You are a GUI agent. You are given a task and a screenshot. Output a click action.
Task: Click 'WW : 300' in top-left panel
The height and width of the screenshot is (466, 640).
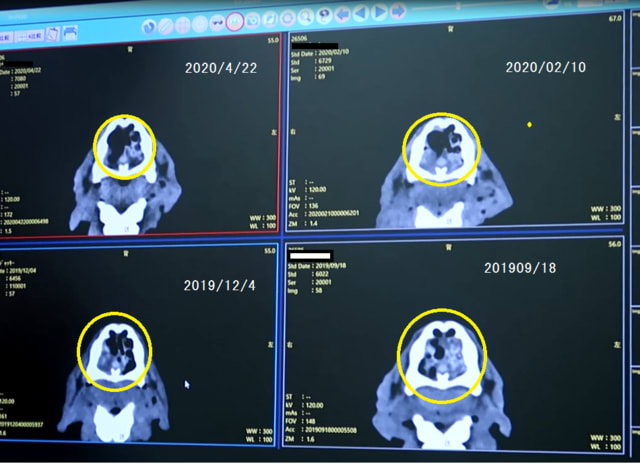[262, 218]
